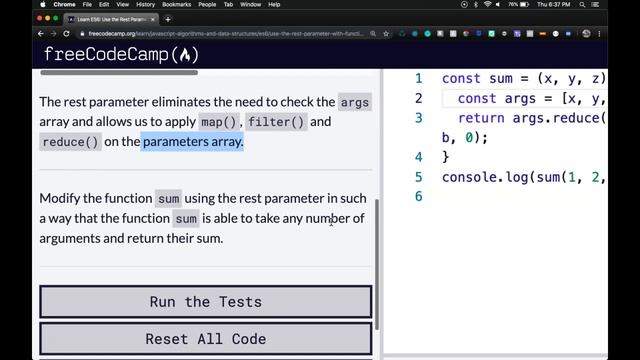Click the volume icon in menu bar

point(498,4)
